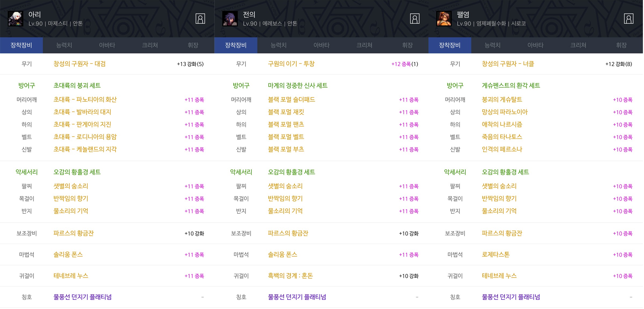Select 망상의 파라노이아 item
644x309 pixels.
(505, 112)
